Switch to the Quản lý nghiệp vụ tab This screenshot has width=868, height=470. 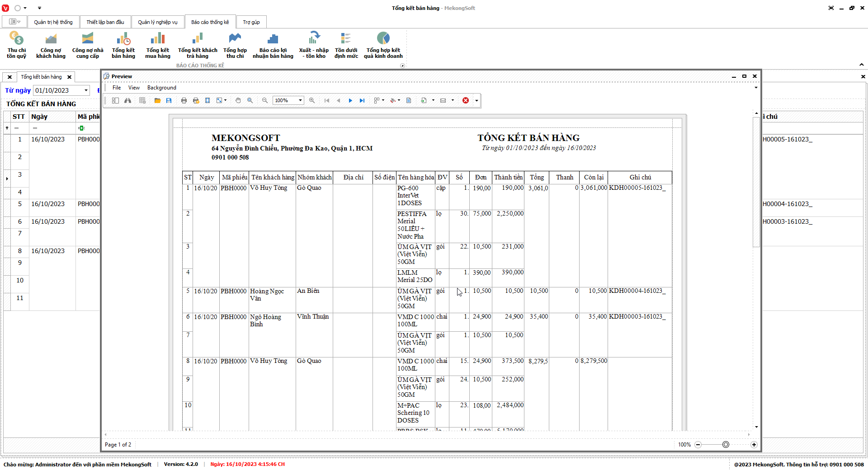pyautogui.click(x=158, y=22)
